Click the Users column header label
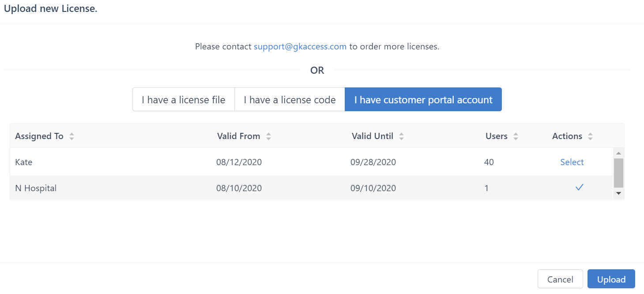 coord(496,136)
